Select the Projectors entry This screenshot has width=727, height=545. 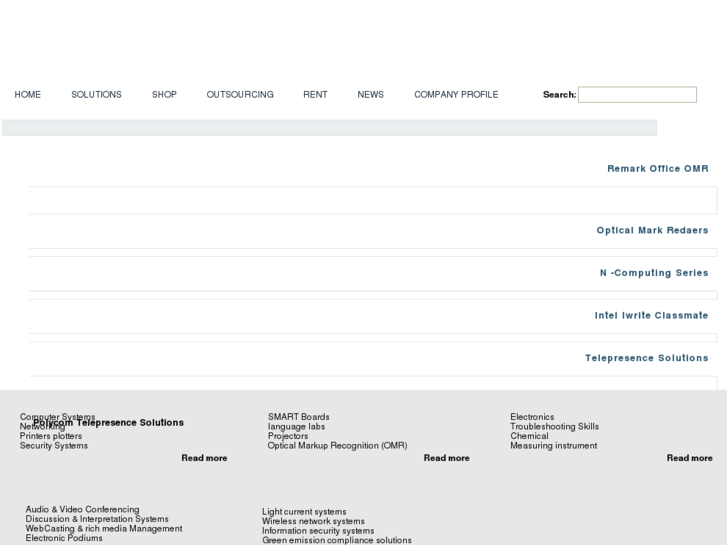point(287,436)
